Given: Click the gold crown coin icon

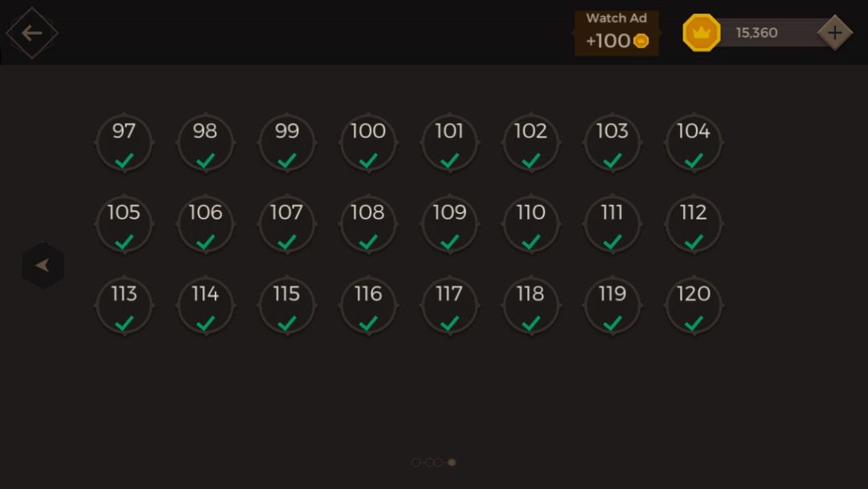Looking at the screenshot, I should (x=701, y=33).
